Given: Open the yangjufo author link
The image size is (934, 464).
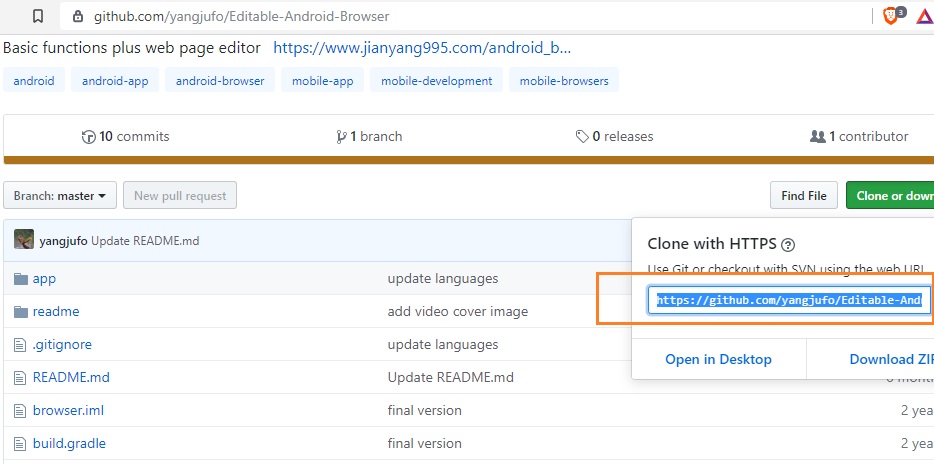Looking at the screenshot, I should click(63, 241).
